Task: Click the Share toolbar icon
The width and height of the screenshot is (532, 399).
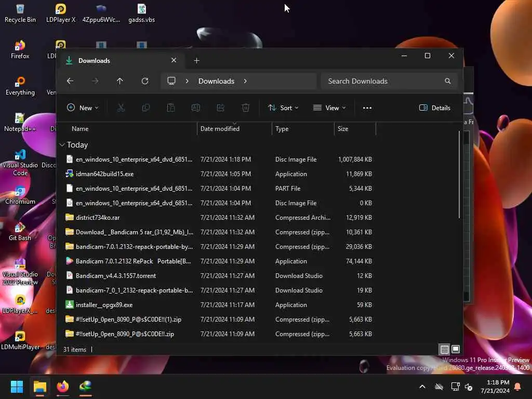Action: point(220,108)
